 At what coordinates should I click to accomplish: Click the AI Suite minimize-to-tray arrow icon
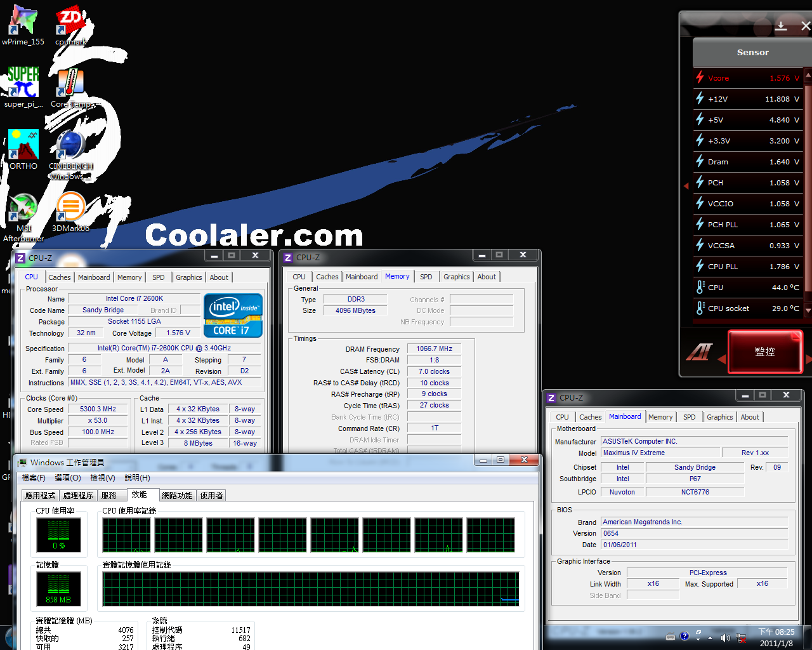[x=781, y=25]
